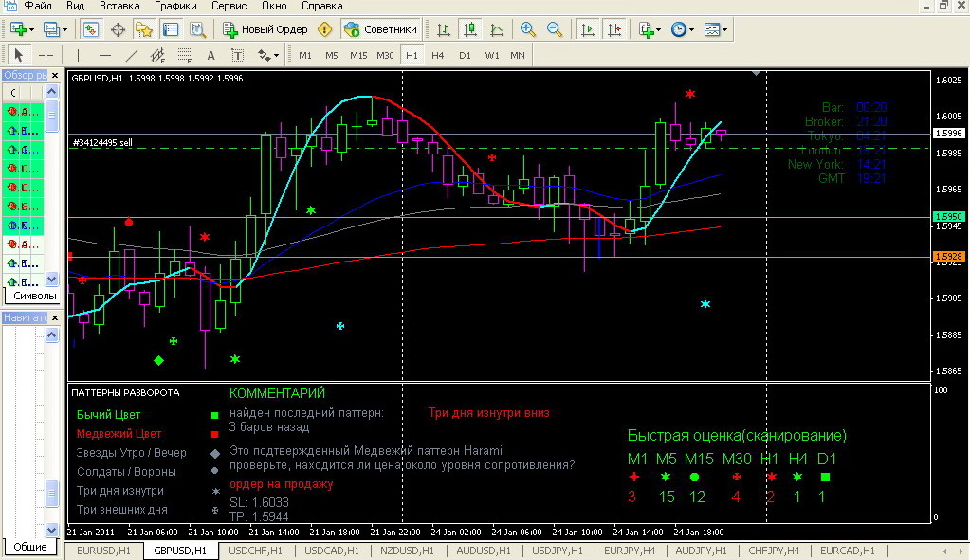Switch to the EURJPY,H4 chart tab
Viewport: 970px width, 560px height.
pos(630,551)
